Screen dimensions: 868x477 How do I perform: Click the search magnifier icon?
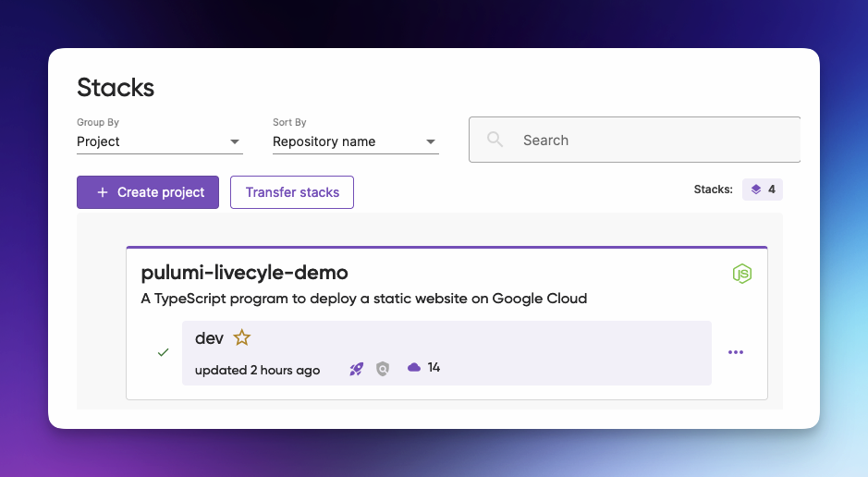point(495,140)
